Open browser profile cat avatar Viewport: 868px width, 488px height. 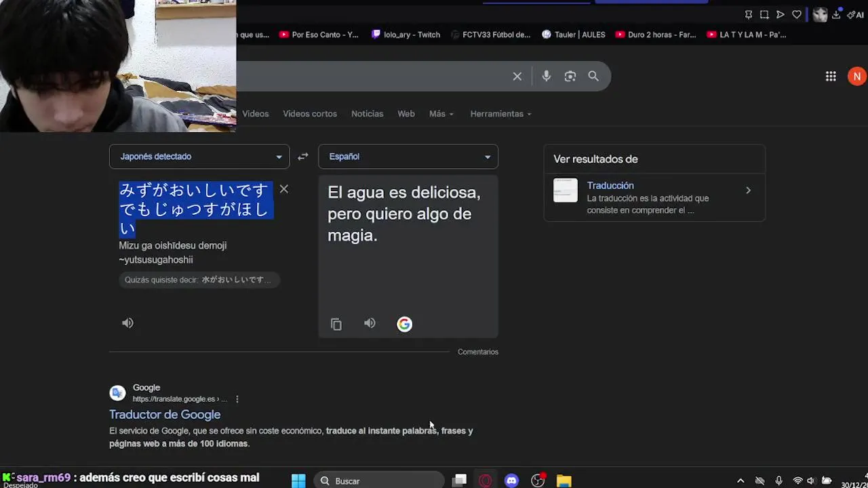[820, 15]
